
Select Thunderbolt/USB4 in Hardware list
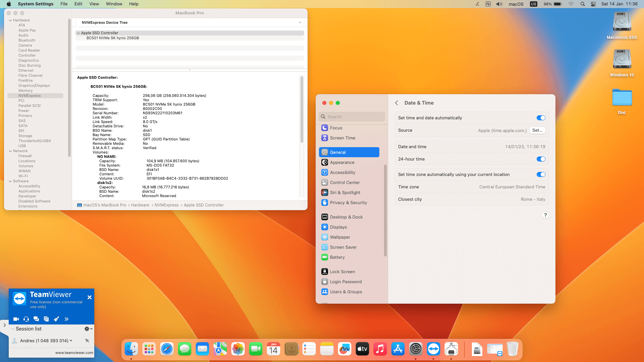coord(35,141)
